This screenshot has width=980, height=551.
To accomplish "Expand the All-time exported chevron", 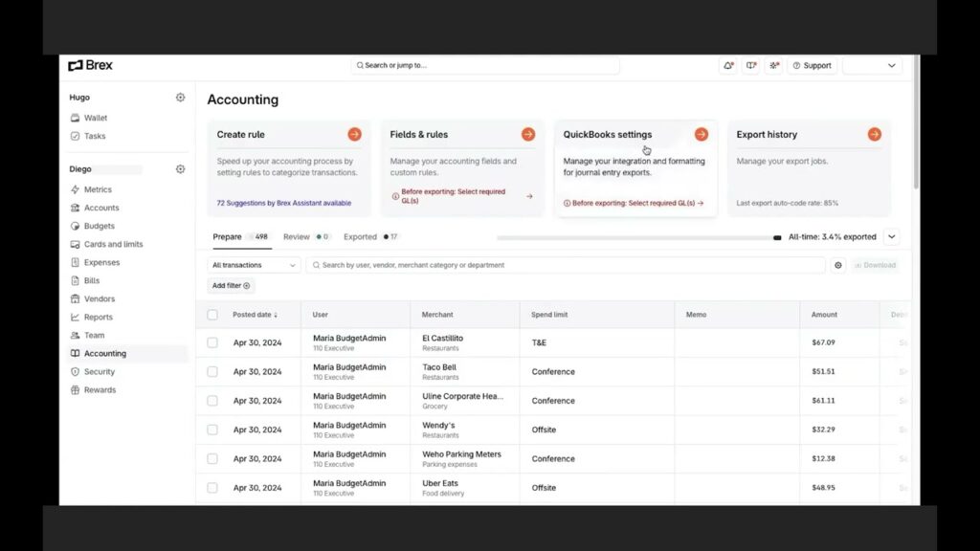I will pos(892,237).
